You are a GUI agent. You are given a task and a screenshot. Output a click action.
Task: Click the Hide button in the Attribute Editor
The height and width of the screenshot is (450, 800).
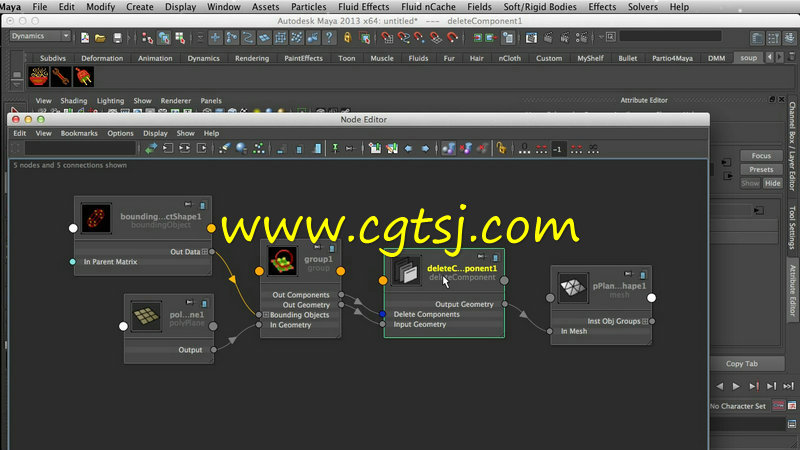[x=772, y=183]
